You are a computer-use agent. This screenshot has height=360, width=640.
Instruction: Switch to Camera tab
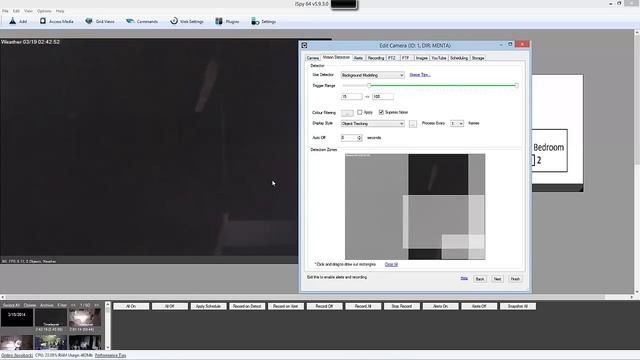[x=313, y=58]
